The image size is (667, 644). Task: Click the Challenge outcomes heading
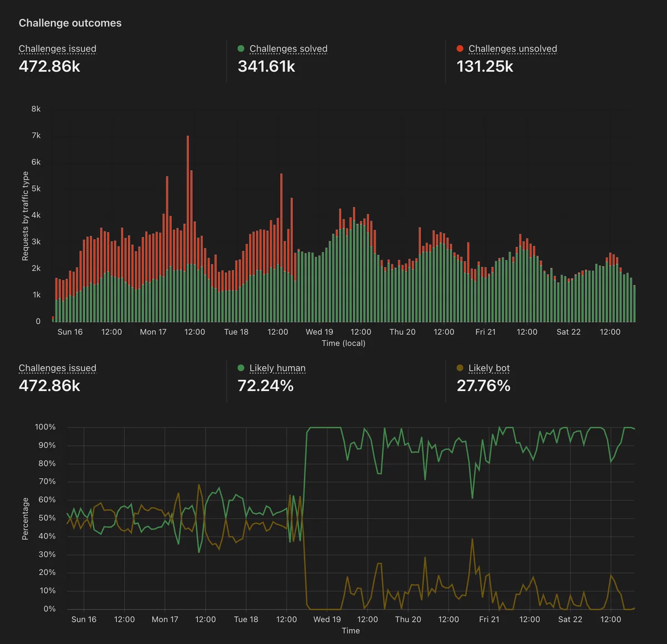pyautogui.click(x=70, y=23)
